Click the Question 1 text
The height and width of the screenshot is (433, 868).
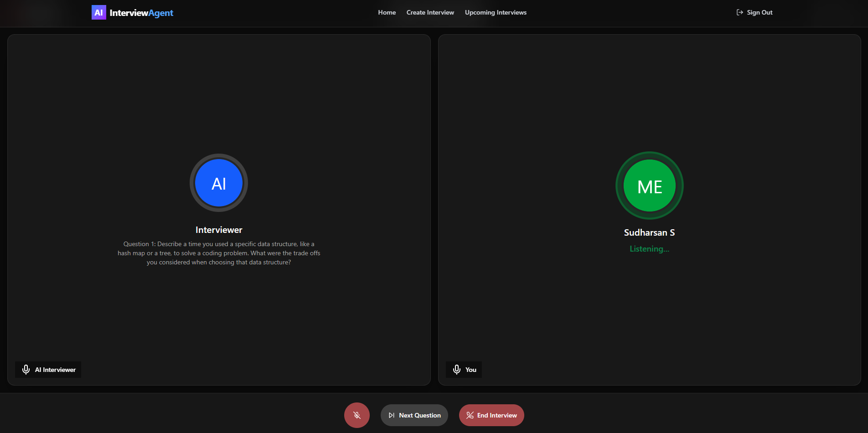(x=219, y=253)
